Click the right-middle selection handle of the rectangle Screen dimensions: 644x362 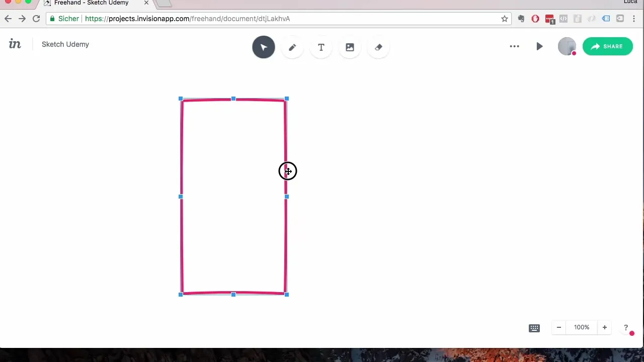(x=287, y=197)
